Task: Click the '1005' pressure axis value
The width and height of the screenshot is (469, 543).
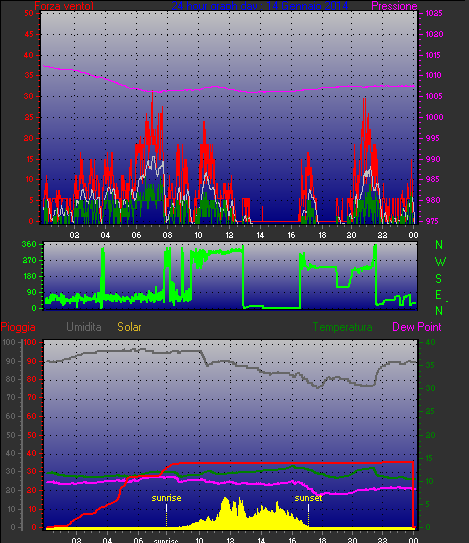Action: coord(434,96)
